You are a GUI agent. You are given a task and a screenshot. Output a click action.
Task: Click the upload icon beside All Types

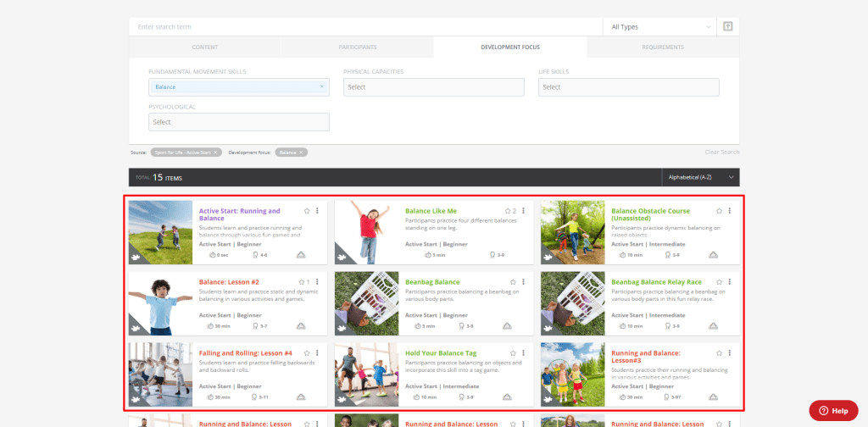point(728,26)
